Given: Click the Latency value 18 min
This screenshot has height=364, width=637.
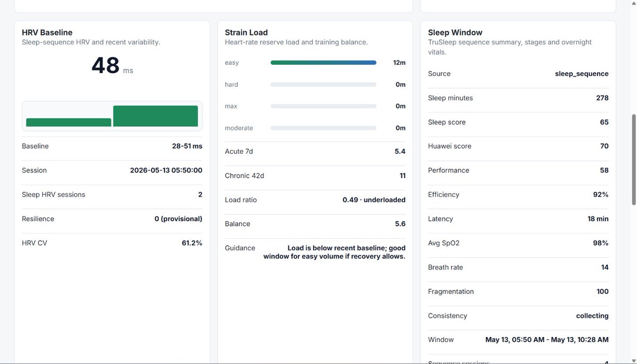Looking at the screenshot, I should click(x=598, y=219).
